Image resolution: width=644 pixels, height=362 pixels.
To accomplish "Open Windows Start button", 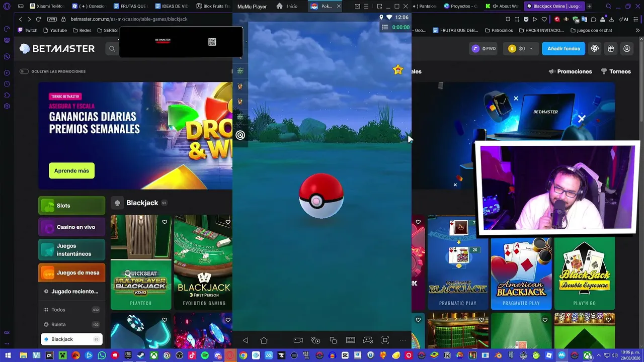I will pos(8,355).
